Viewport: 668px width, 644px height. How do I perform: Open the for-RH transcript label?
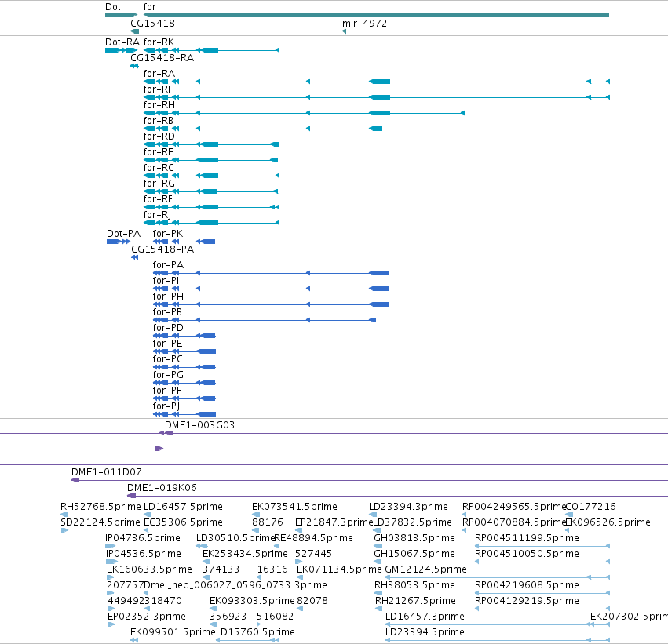159,104
